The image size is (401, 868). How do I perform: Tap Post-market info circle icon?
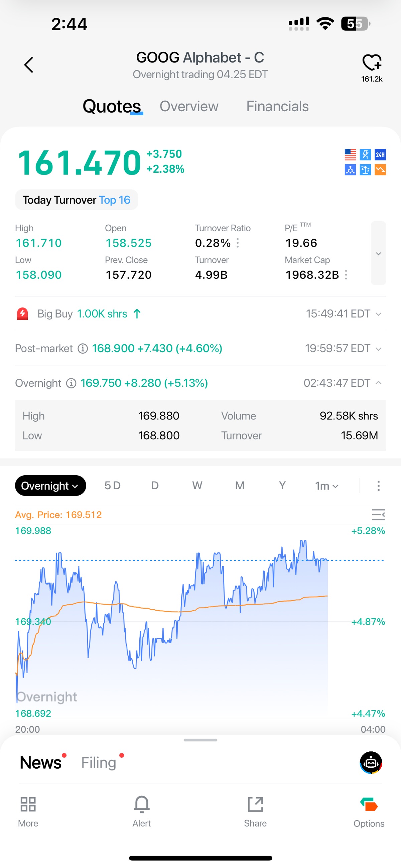(83, 348)
